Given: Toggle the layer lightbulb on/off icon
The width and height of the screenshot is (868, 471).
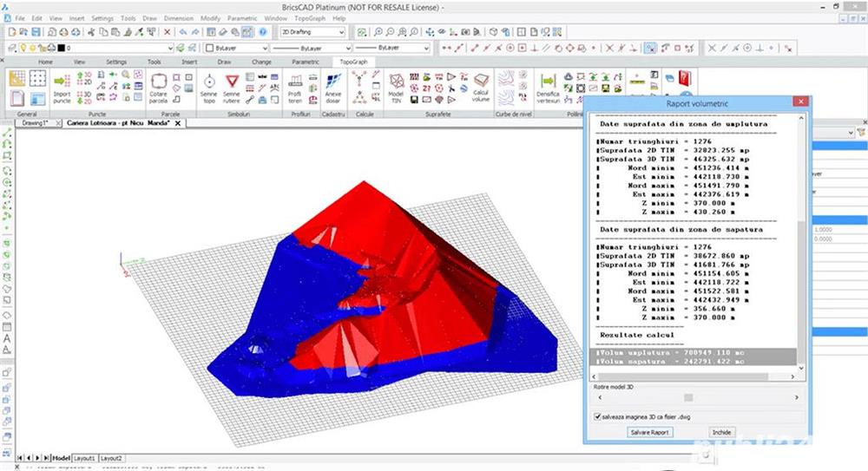Looking at the screenshot, I should [23, 49].
